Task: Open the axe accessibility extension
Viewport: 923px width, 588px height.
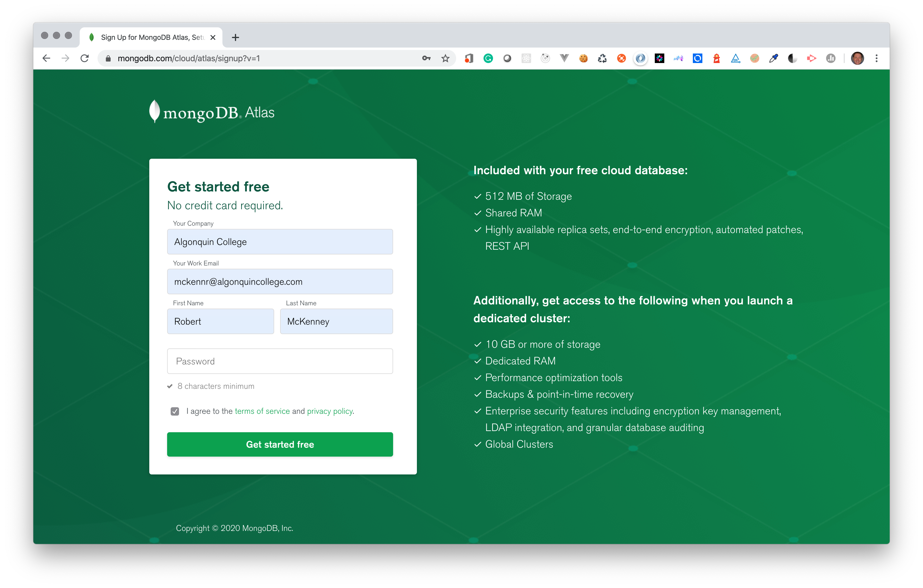Action: pyautogui.click(x=736, y=58)
